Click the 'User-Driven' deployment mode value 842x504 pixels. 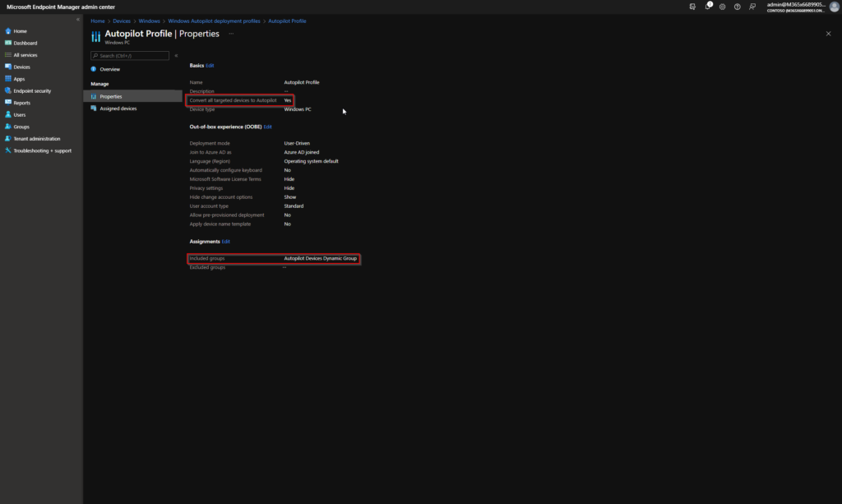coord(297,143)
